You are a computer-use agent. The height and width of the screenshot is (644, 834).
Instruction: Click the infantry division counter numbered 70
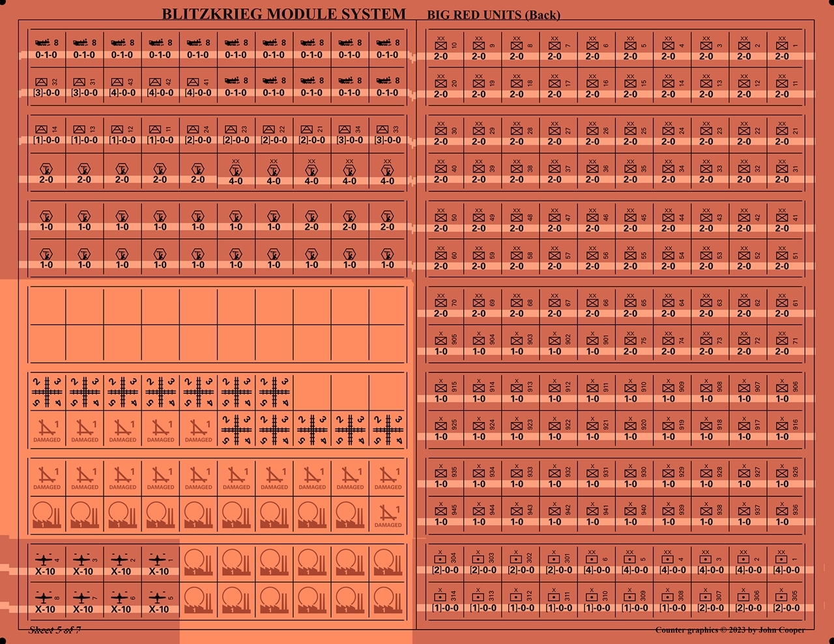(446, 306)
